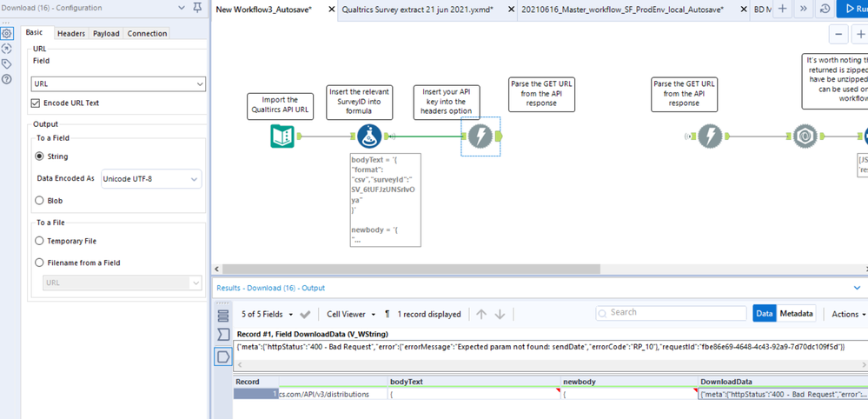Show the Metadata view in Results
This screenshot has height=419, width=868.
(x=797, y=313)
